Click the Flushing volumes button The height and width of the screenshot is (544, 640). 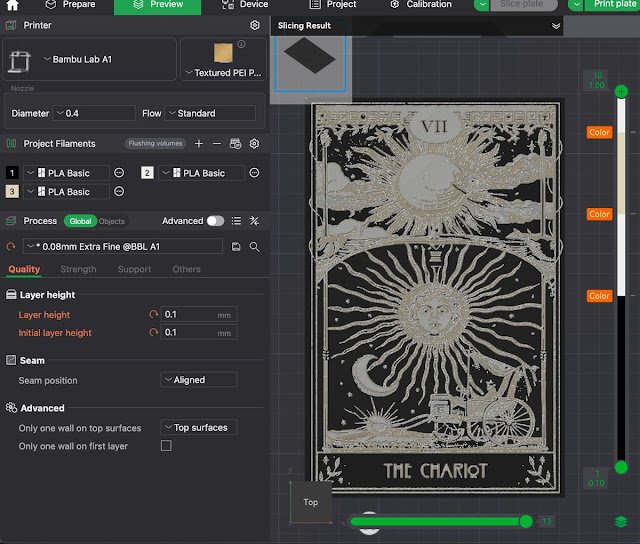[x=155, y=144]
